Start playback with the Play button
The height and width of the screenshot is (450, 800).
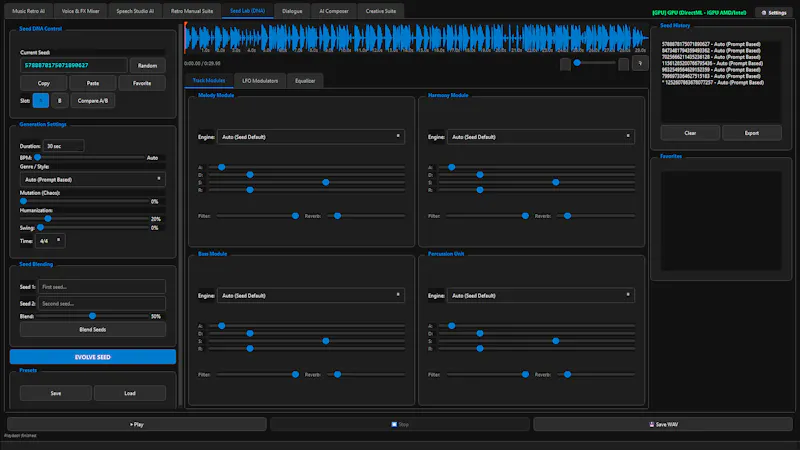coord(137,424)
